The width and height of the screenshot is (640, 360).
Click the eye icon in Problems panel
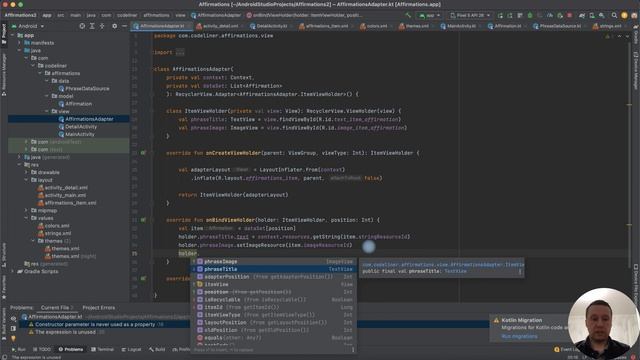pos(13,318)
